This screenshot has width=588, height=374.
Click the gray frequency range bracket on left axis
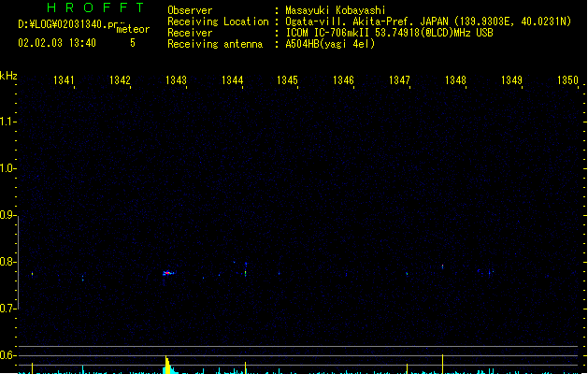[19, 263]
